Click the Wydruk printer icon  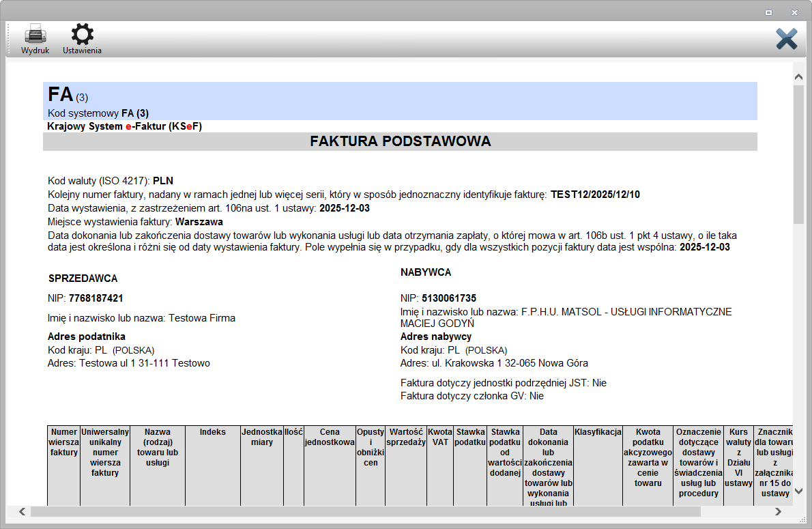(35, 35)
